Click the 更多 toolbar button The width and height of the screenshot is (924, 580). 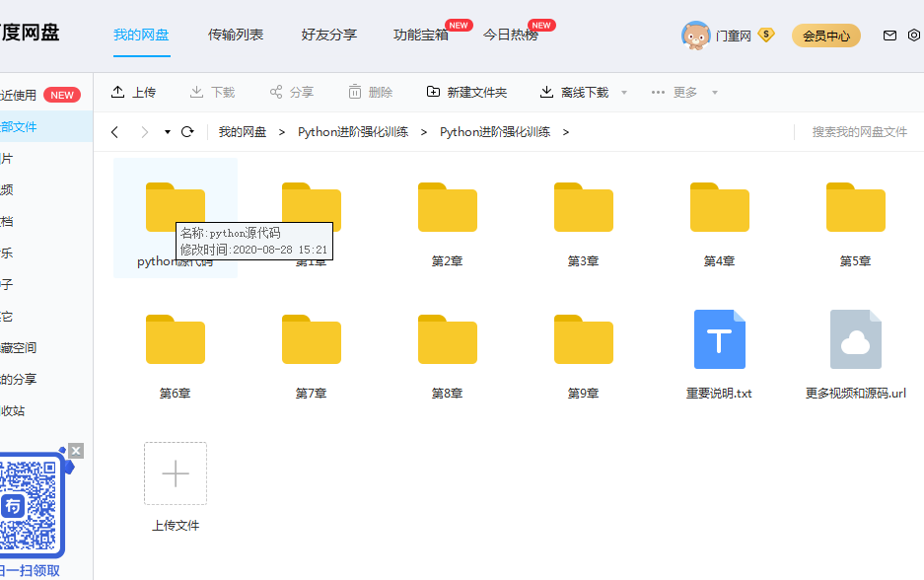(x=675, y=92)
